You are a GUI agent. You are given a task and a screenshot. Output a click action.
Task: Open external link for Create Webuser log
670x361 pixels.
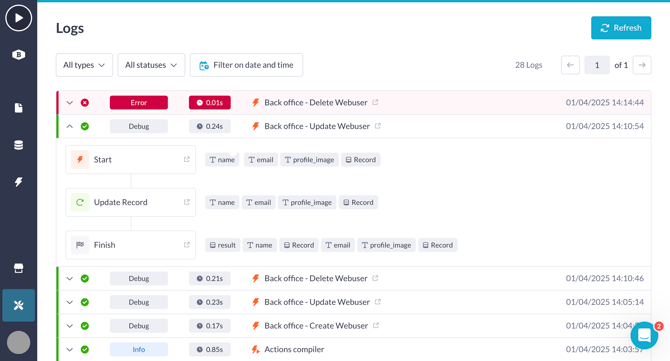376,326
